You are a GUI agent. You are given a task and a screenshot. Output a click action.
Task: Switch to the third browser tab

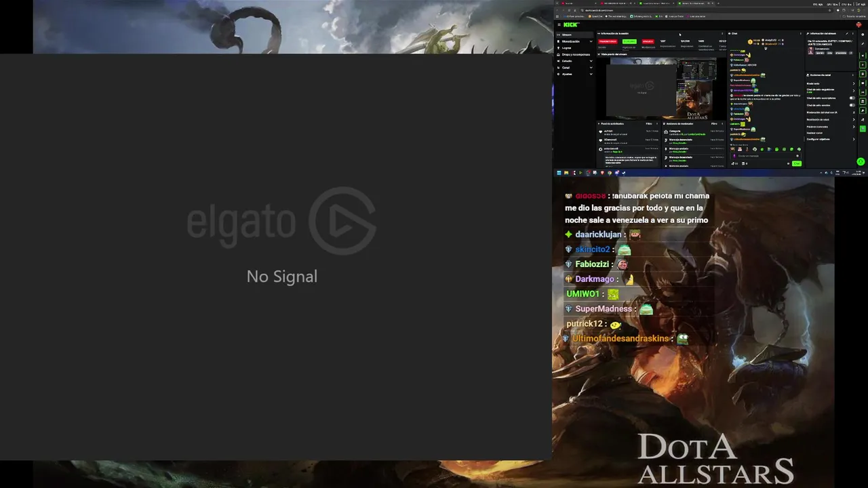tap(656, 3)
